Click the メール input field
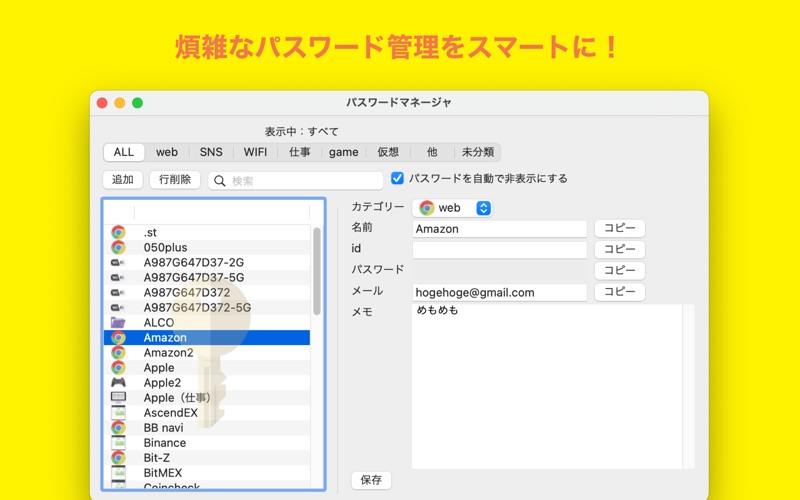Screen dimensions: 800x500 coord(499,292)
